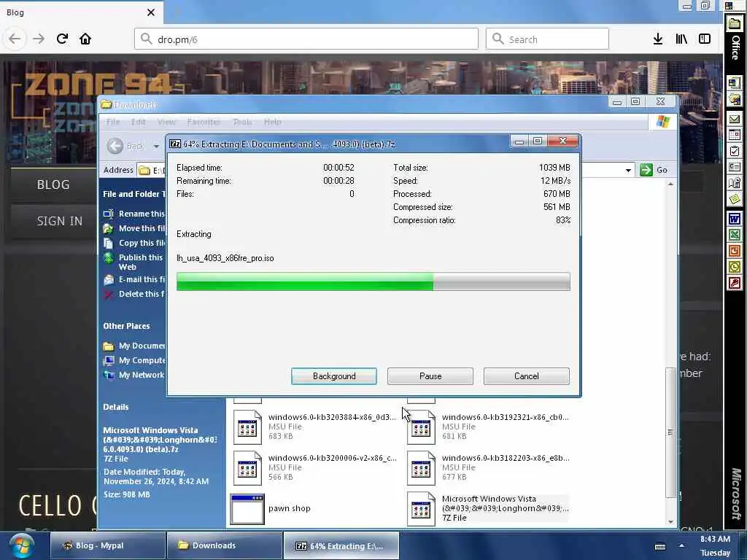The width and height of the screenshot is (747, 560).
Task: Click Downloads window vertical scrollbar thumb
Action: click(670, 432)
